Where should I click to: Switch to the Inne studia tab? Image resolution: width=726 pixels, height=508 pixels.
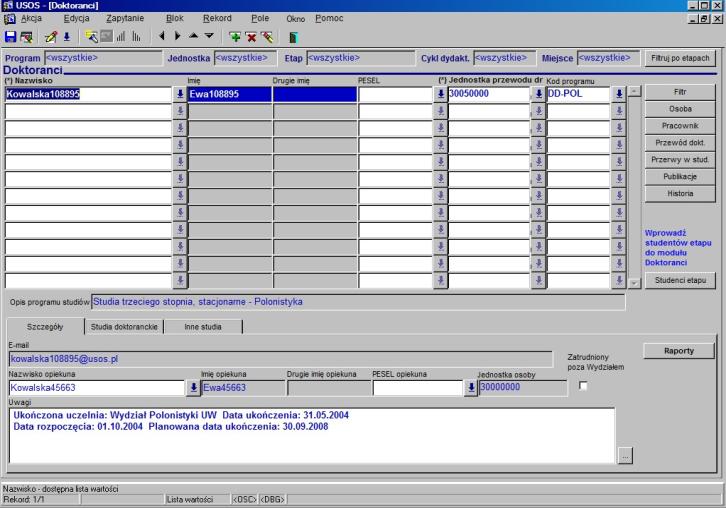[x=203, y=326]
